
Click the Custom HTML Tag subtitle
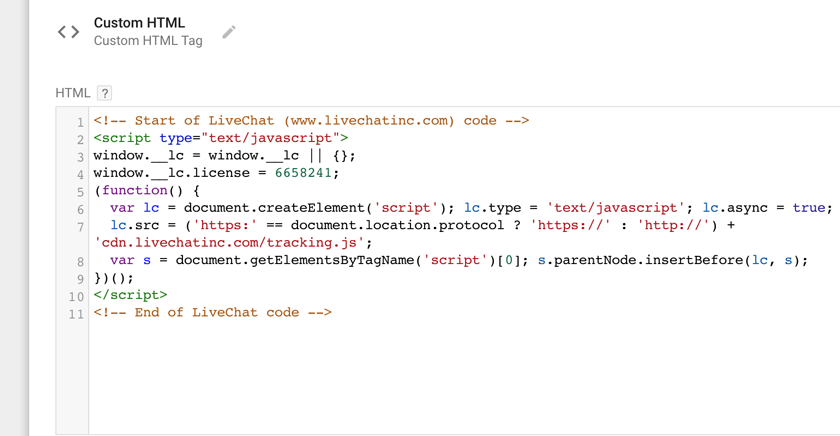[148, 41]
